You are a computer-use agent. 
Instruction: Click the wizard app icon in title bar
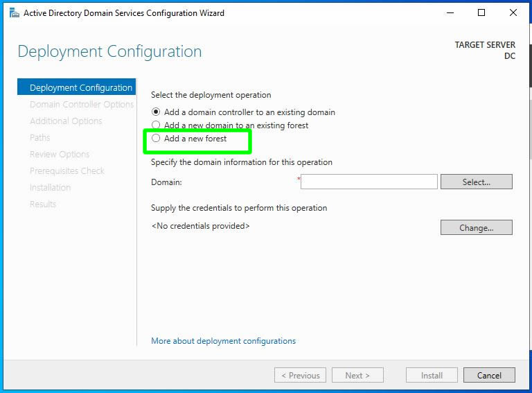(x=14, y=12)
